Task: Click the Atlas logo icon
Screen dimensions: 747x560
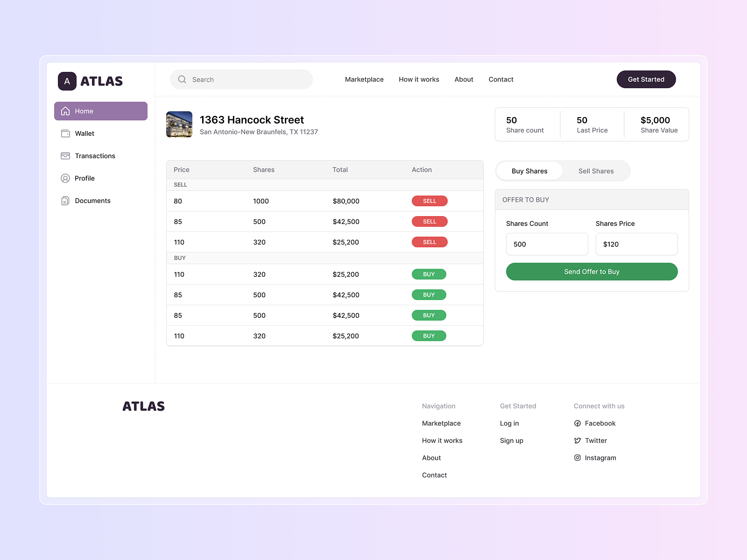Action: [x=67, y=81]
